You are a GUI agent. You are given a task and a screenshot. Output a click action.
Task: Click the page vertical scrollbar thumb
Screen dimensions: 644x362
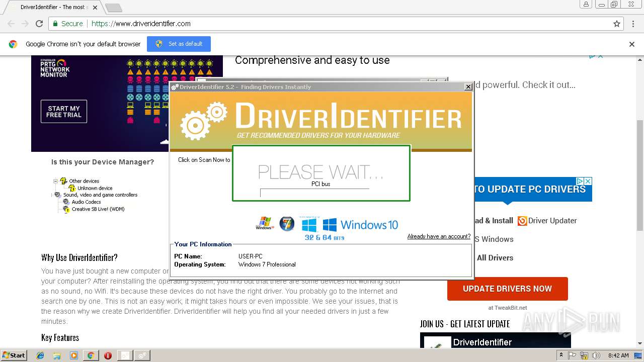(639, 176)
